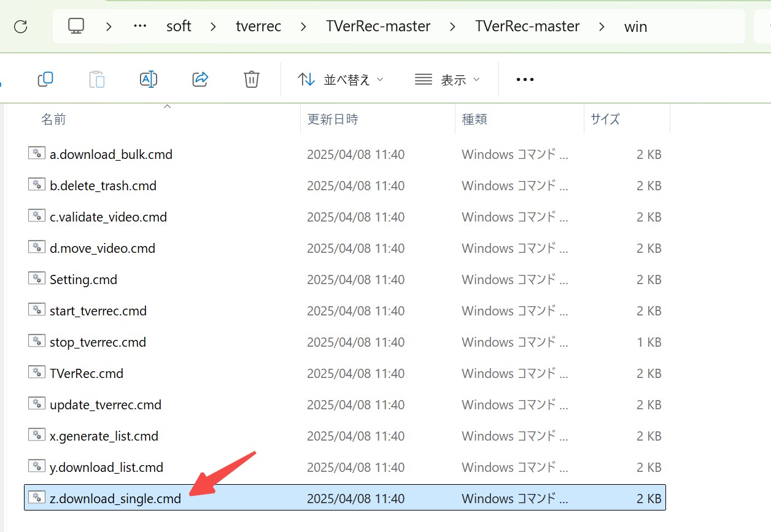
Task: Click the a.download_bulk.cmd file icon
Action: point(37,154)
